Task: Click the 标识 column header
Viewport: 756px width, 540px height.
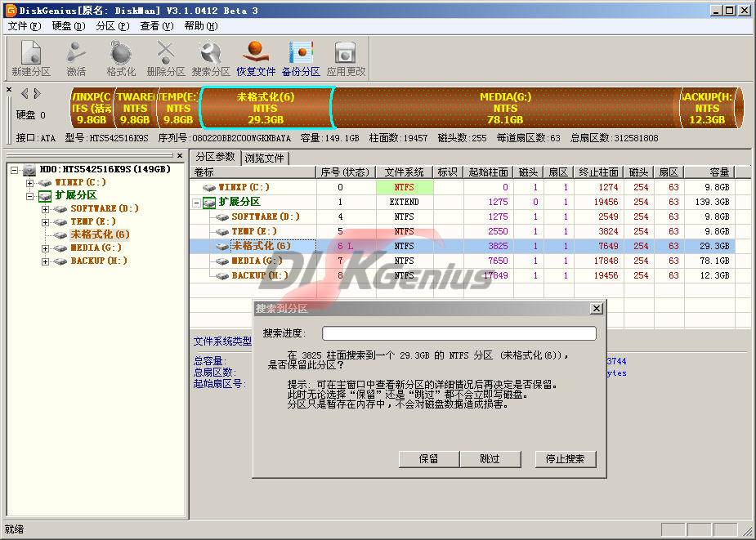Action: [x=448, y=172]
